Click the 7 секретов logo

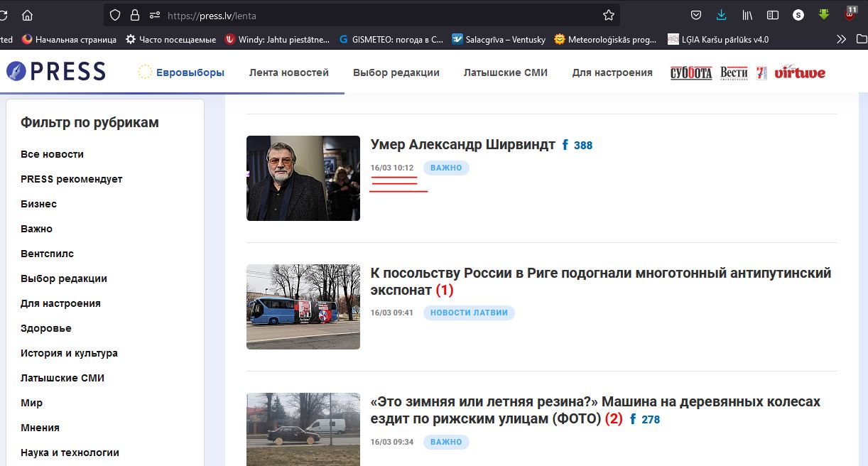pos(761,72)
